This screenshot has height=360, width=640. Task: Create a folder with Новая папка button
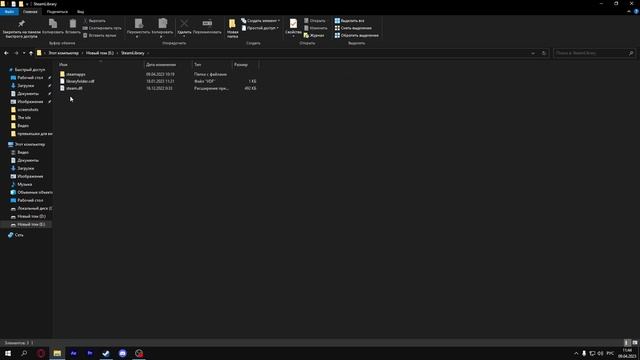point(233,28)
